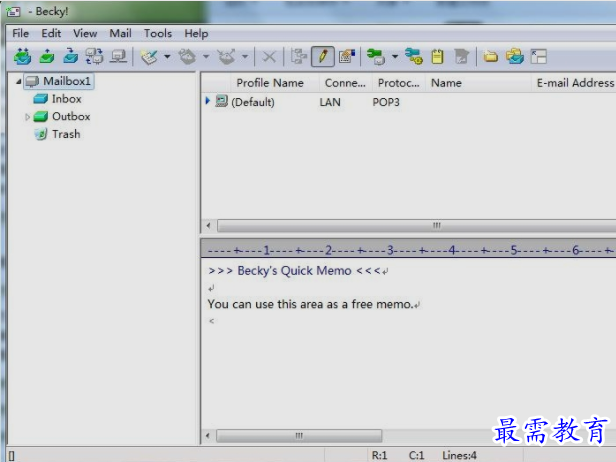Screen dimensions: 616x462
Task: Click the green filtering manager icon
Action: point(375,57)
